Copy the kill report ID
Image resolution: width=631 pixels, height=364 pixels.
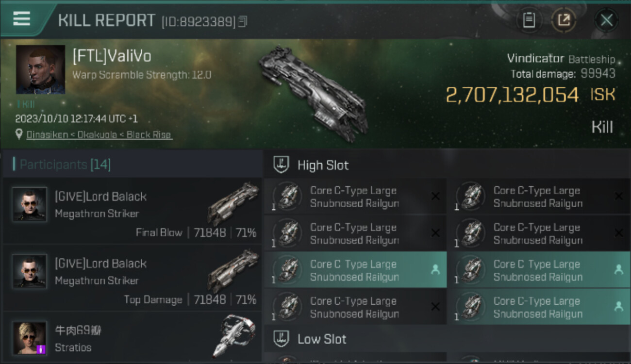coord(243,21)
